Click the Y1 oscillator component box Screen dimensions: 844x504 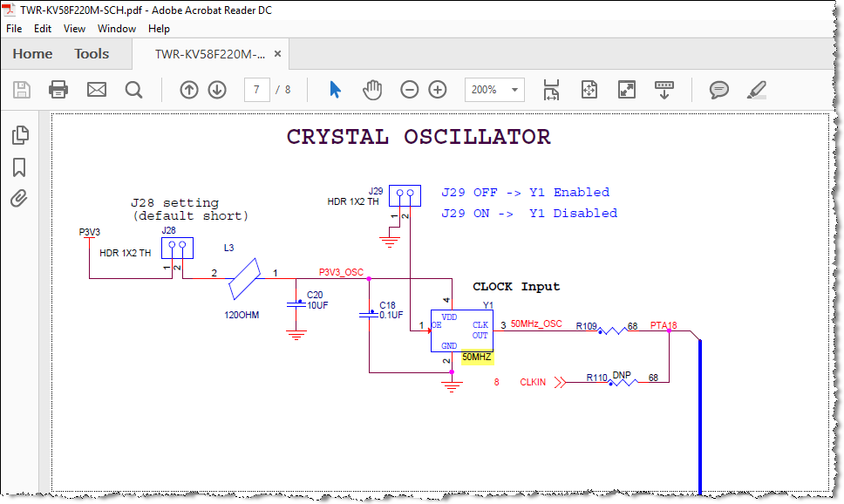(x=462, y=331)
